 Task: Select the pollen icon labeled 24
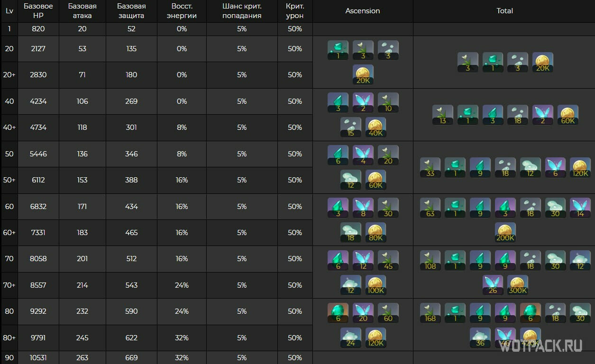(x=351, y=337)
